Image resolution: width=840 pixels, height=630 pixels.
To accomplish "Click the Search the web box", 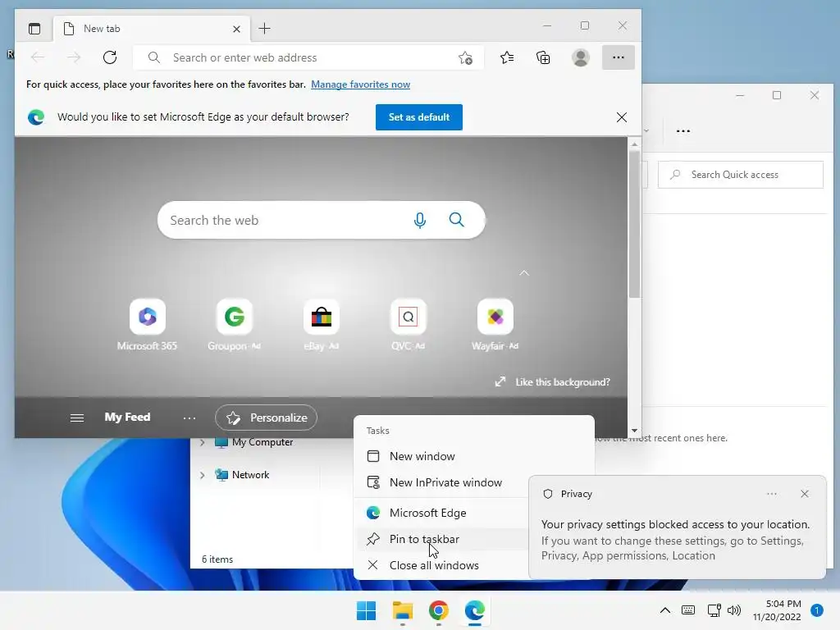I will click(322, 220).
